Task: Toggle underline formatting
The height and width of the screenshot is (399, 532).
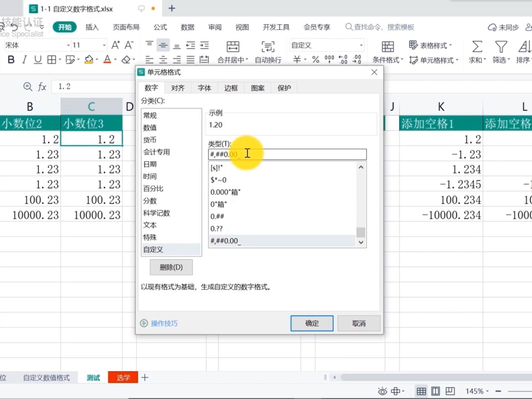Action: (x=37, y=59)
